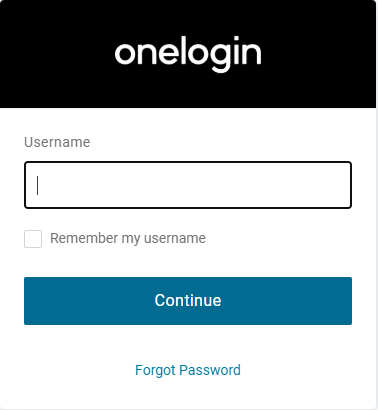Select Forgot Password to reset credentials
Viewport: 378px width, 410px height.
(188, 370)
